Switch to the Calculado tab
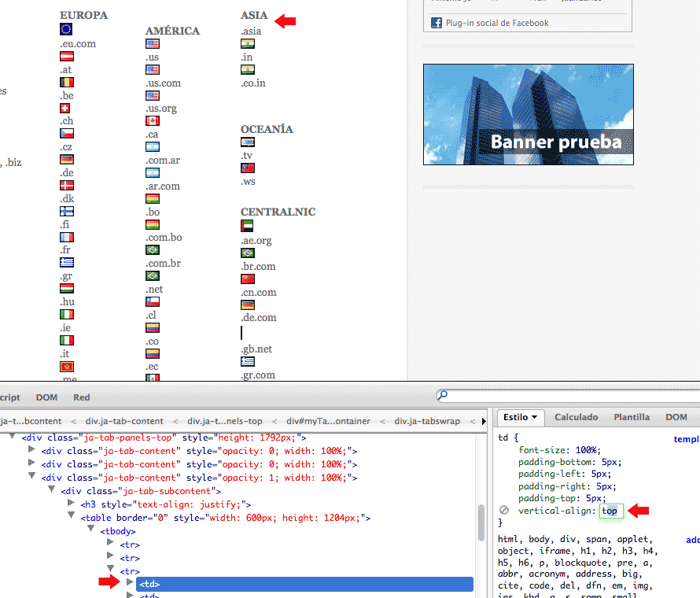The width and height of the screenshot is (700, 598). (576, 417)
